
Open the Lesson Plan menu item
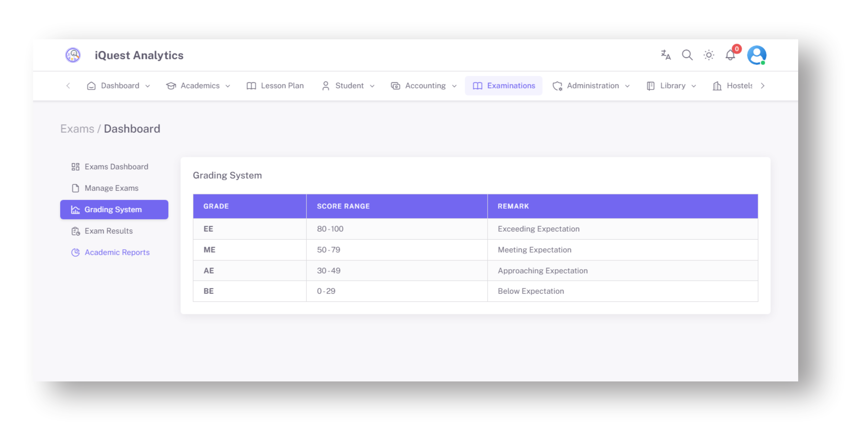275,86
